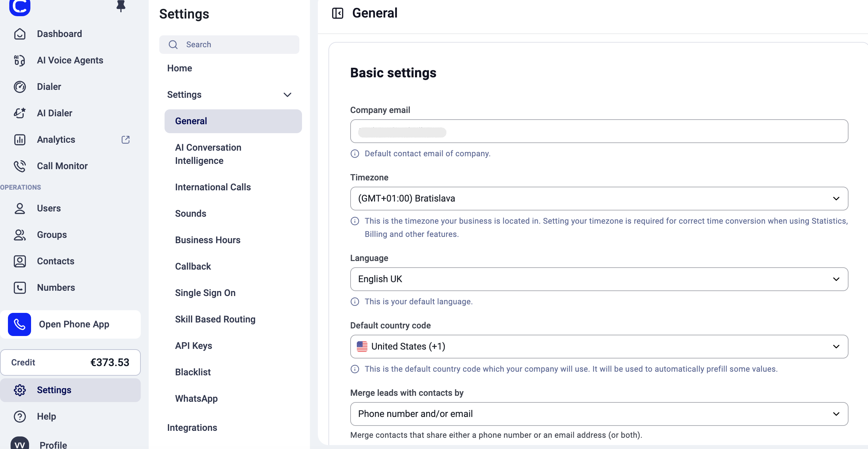
Task: Collapse the settings panel toggle icon
Action: pos(337,13)
